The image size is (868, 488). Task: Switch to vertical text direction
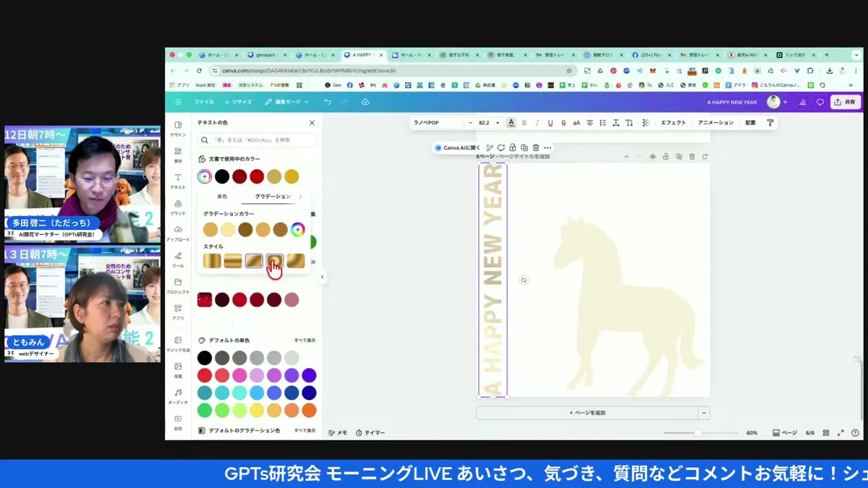(629, 123)
